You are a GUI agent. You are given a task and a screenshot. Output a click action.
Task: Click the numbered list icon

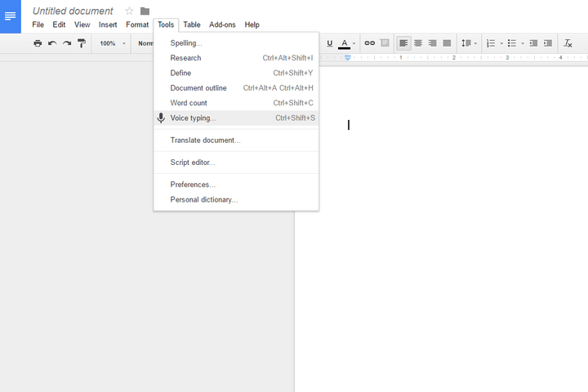[491, 43]
